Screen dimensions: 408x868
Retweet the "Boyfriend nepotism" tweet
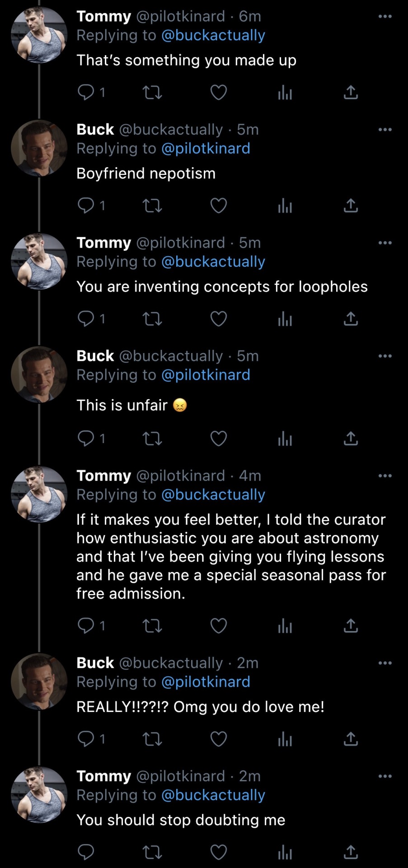click(x=152, y=206)
